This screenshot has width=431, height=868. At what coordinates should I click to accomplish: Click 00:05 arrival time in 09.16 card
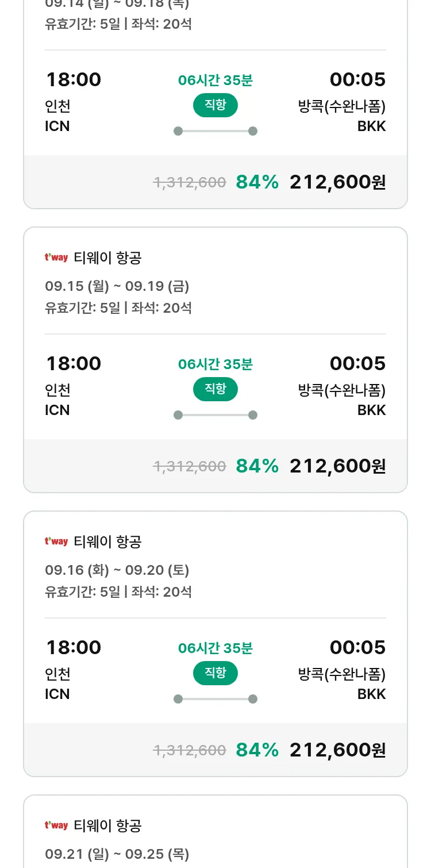[357, 647]
